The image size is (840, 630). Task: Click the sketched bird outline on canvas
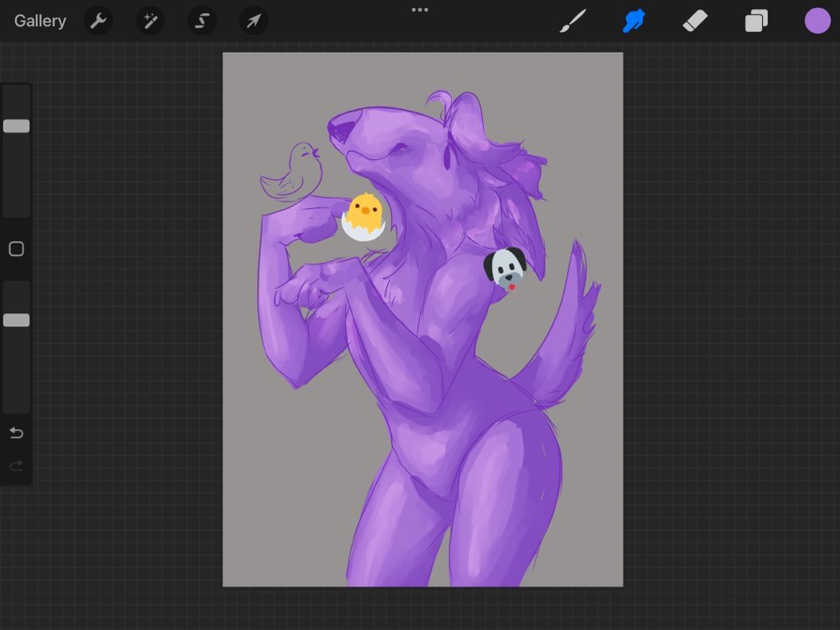(293, 171)
